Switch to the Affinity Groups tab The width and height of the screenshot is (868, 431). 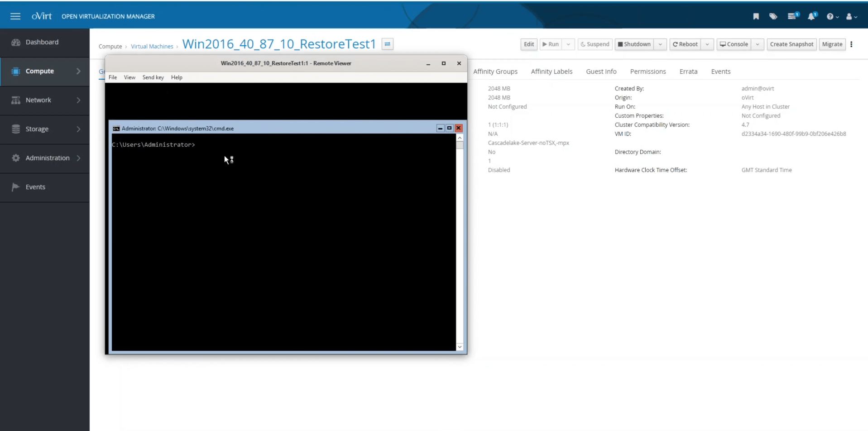click(495, 72)
